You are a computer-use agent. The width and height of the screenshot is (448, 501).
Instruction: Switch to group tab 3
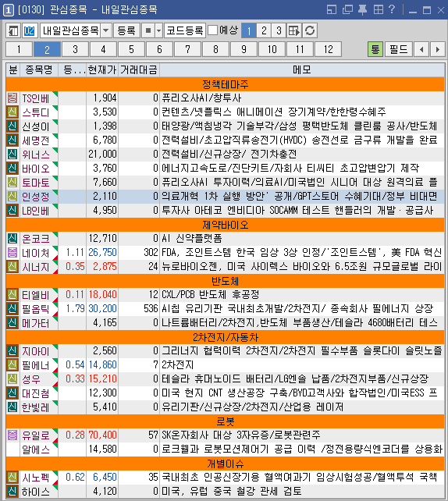tap(76, 49)
